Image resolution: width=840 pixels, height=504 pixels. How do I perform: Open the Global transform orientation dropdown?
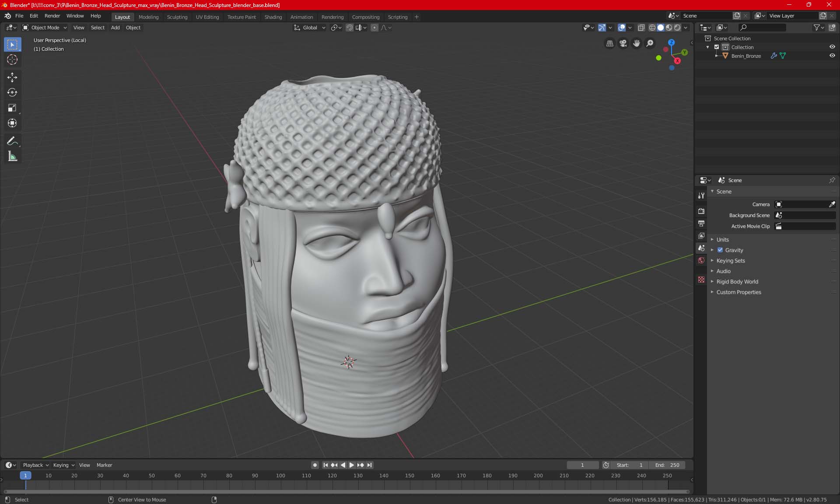coord(309,28)
